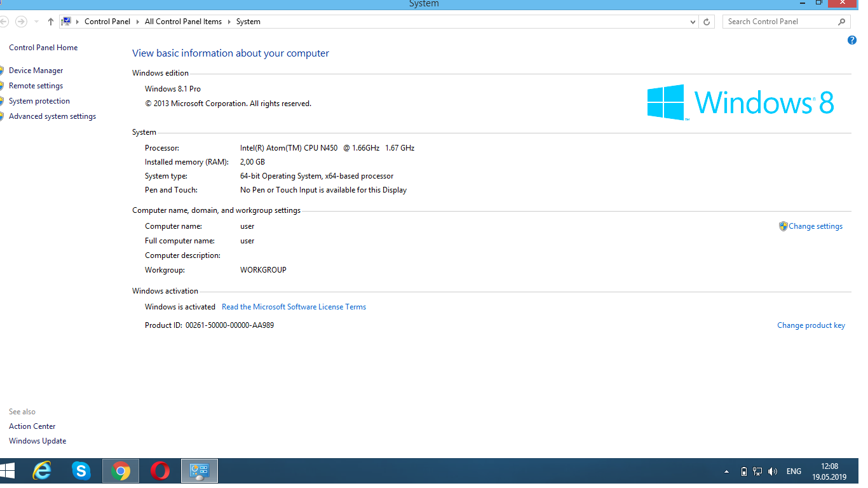Viewport: 868px width, 488px height.
Task: Open Windows Update under See also
Action: (x=37, y=441)
